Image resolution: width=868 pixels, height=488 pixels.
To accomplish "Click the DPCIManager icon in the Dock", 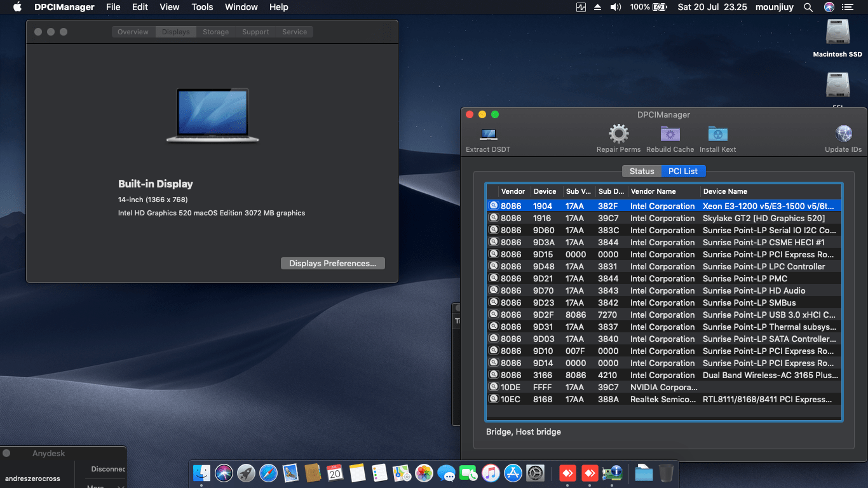I will 612,473.
